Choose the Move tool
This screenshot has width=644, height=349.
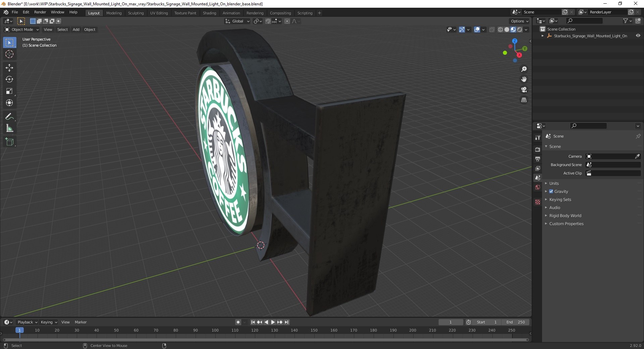coord(9,68)
